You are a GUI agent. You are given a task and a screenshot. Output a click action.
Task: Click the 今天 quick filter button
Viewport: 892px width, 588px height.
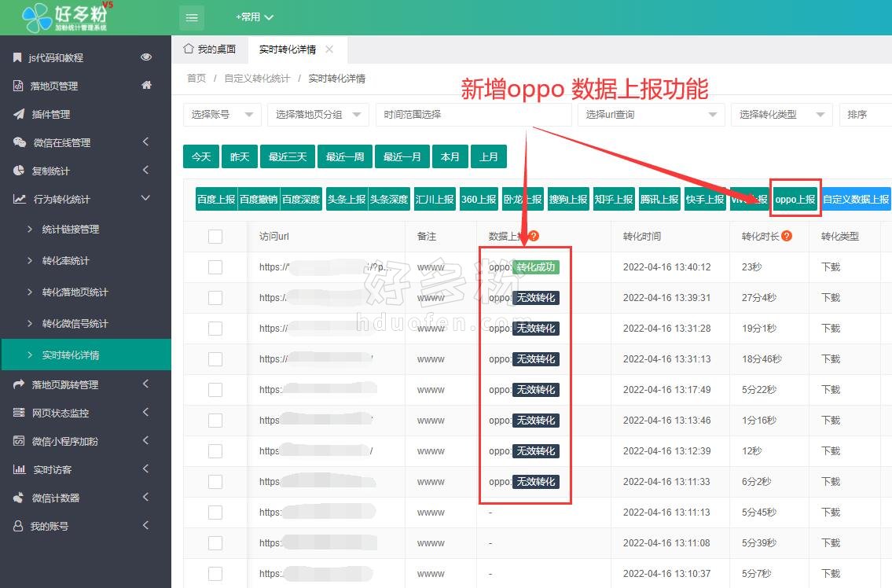(201, 156)
